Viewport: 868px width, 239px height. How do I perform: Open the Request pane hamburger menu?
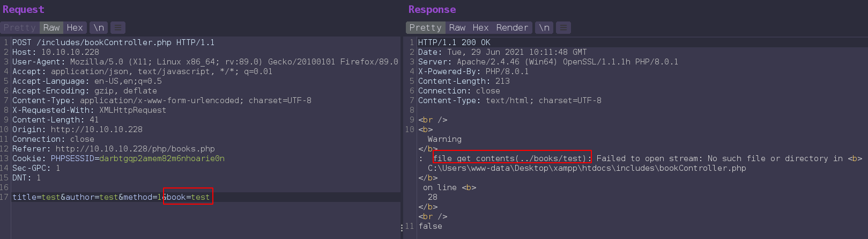click(x=118, y=27)
